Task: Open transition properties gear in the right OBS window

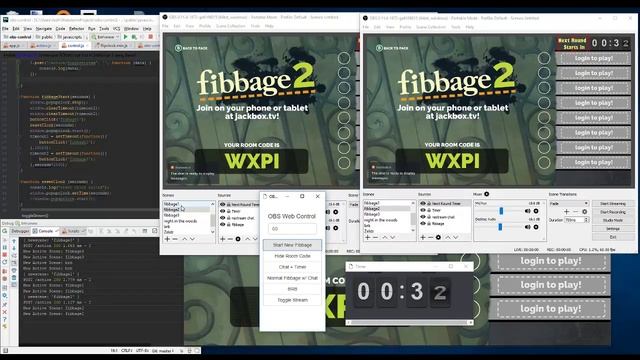Action: (x=584, y=212)
